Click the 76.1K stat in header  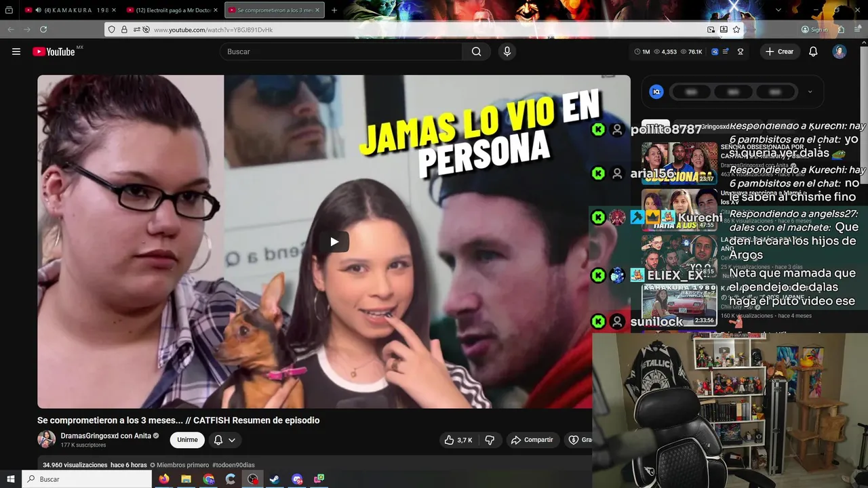pos(692,52)
